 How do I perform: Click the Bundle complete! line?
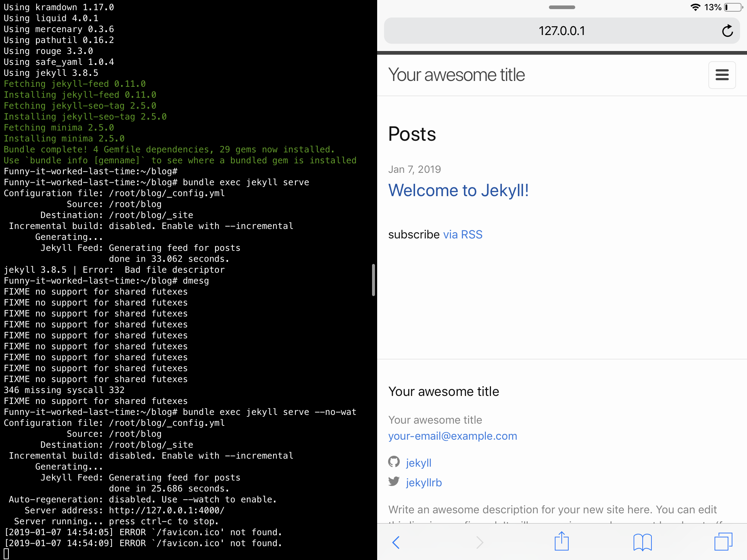tap(169, 149)
